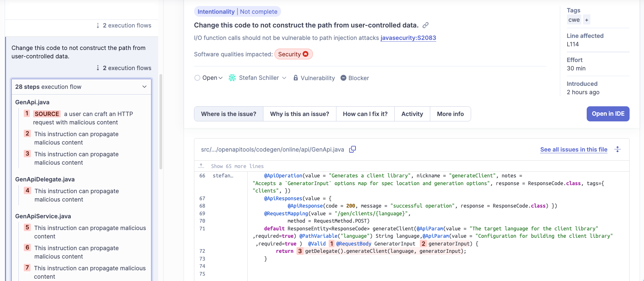Click Stefan Schiller's avatar icon
This screenshot has width=644, height=281.
pyautogui.click(x=232, y=78)
